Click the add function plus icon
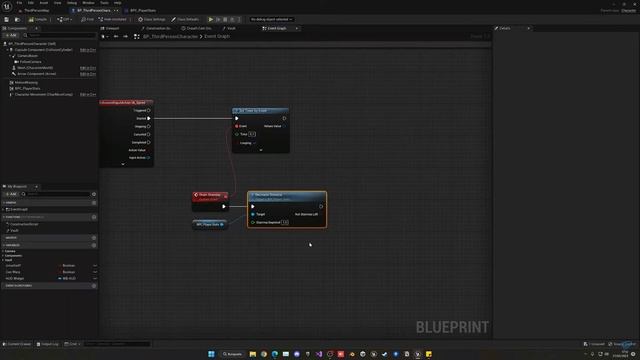The height and width of the screenshot is (360, 640). (x=94, y=217)
